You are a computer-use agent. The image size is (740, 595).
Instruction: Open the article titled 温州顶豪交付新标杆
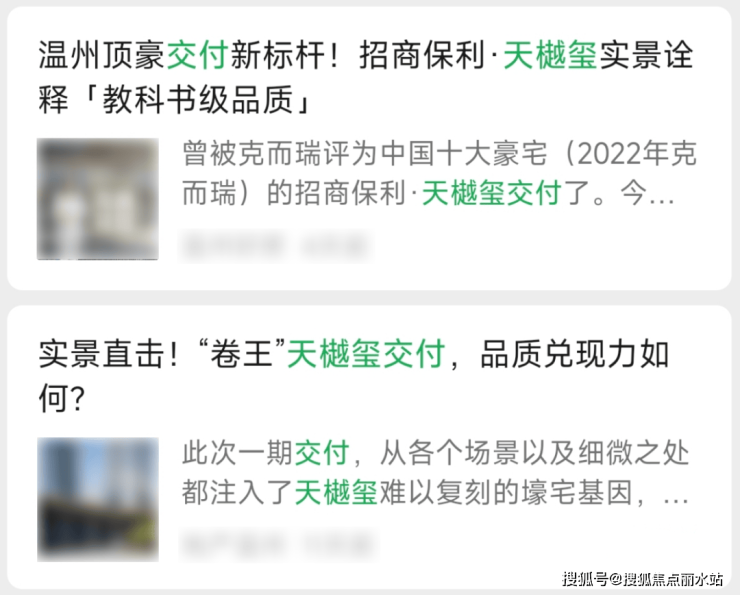pos(366,77)
